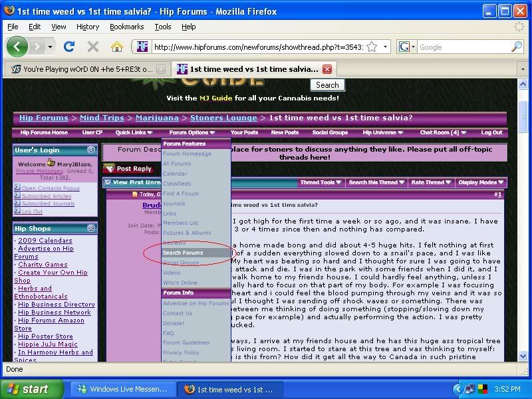Viewport: 532px width, 399px height.
Task: Close the Hip Forums tab with red X
Action: [327, 68]
